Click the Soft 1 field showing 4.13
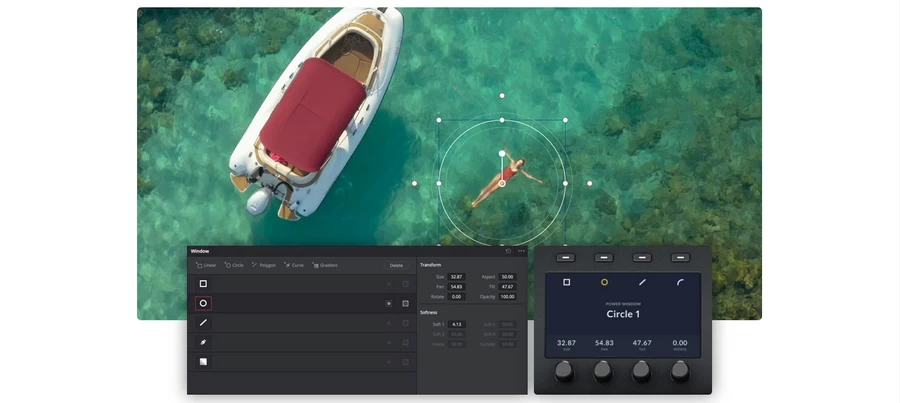The image size is (900, 403). point(456,324)
